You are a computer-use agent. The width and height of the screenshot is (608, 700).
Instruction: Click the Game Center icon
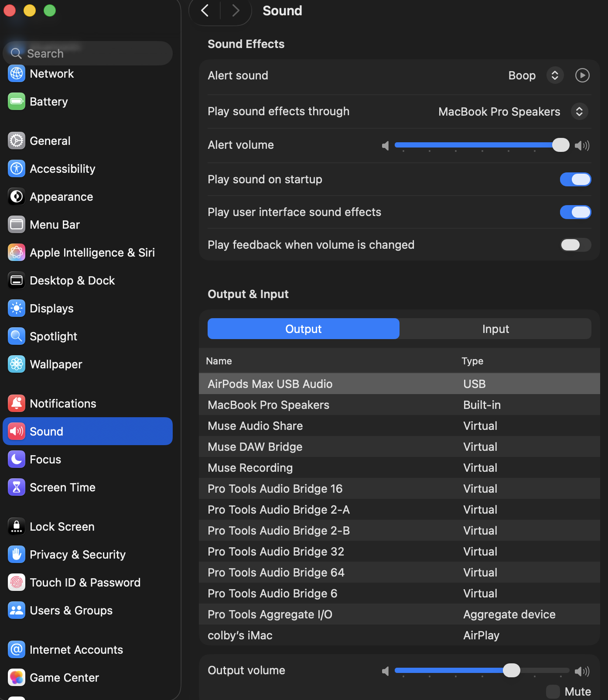point(17,678)
